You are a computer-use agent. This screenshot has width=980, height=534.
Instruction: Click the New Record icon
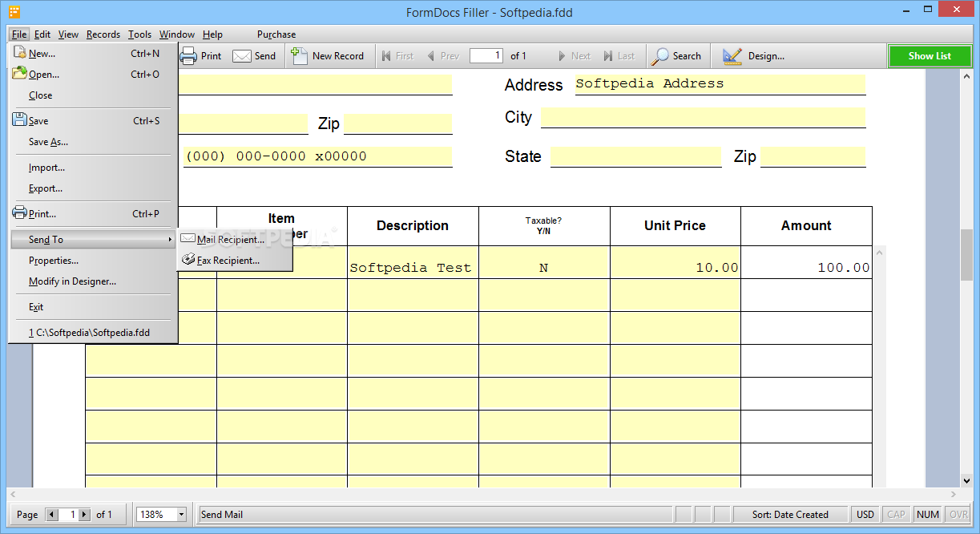pyautogui.click(x=300, y=56)
